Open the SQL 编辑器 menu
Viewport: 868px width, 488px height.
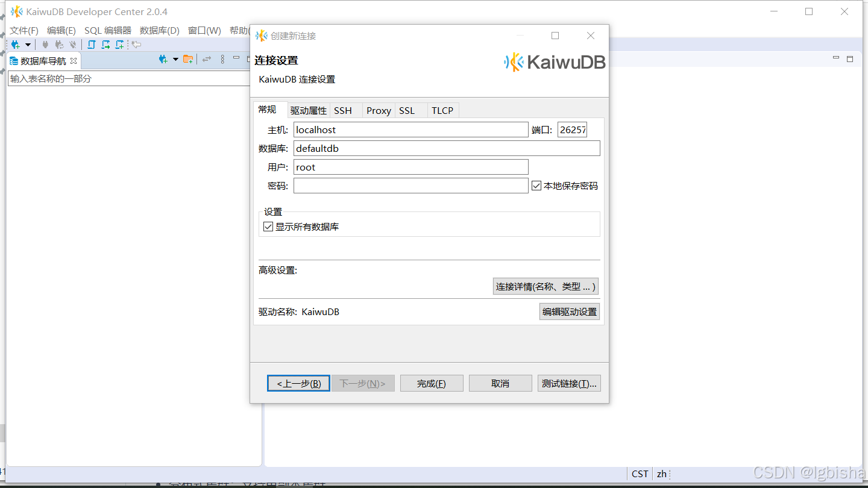point(108,30)
